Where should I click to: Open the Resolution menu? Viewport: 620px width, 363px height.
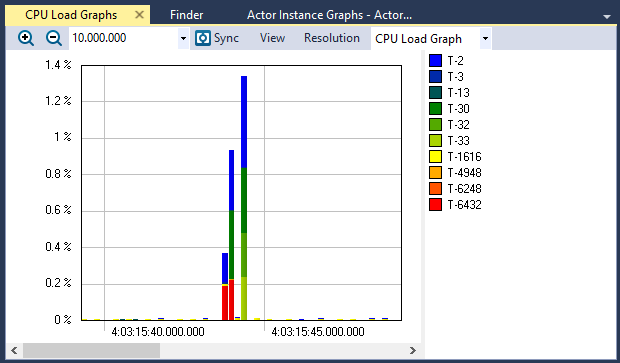click(332, 38)
